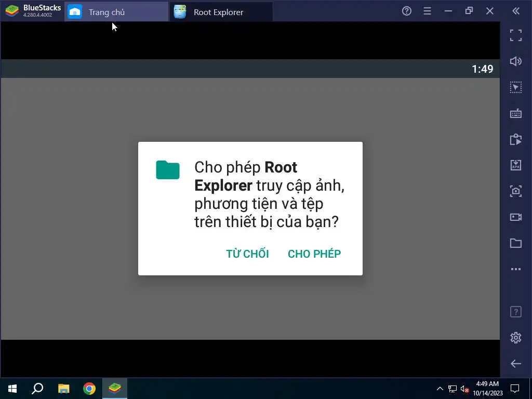Launch Chrome from the taskbar
Screen dimensions: 532x399
click(89, 389)
